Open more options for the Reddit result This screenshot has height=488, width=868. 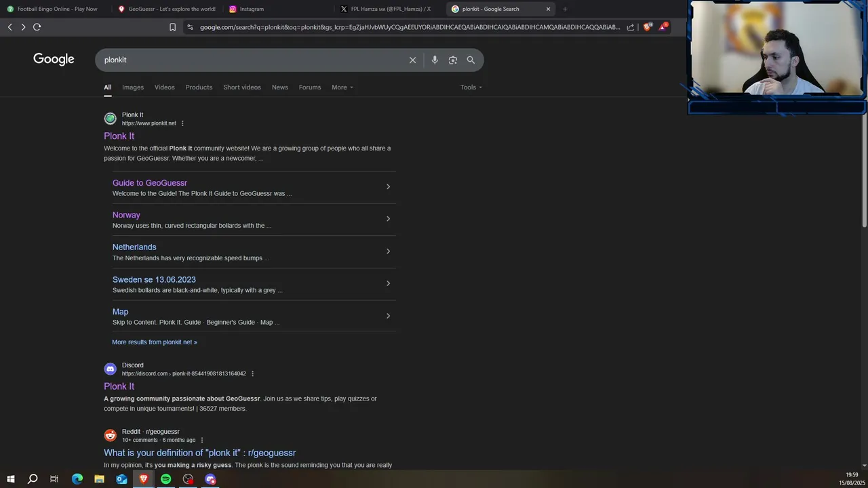coord(202,440)
